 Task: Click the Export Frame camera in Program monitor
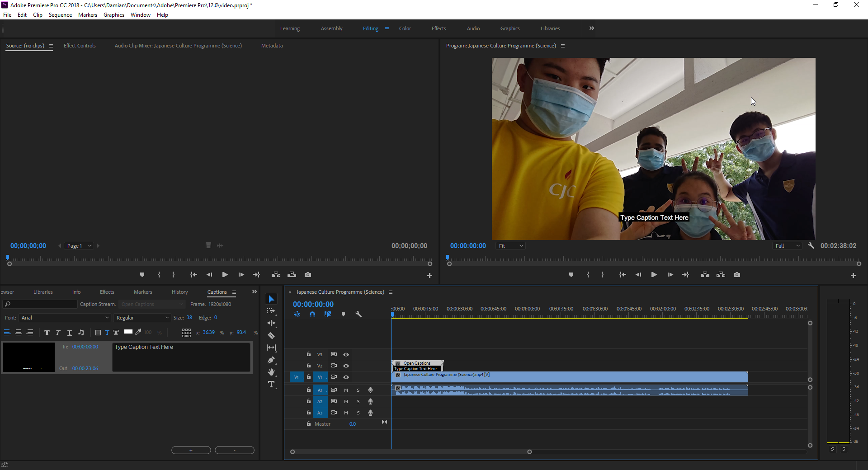point(737,275)
